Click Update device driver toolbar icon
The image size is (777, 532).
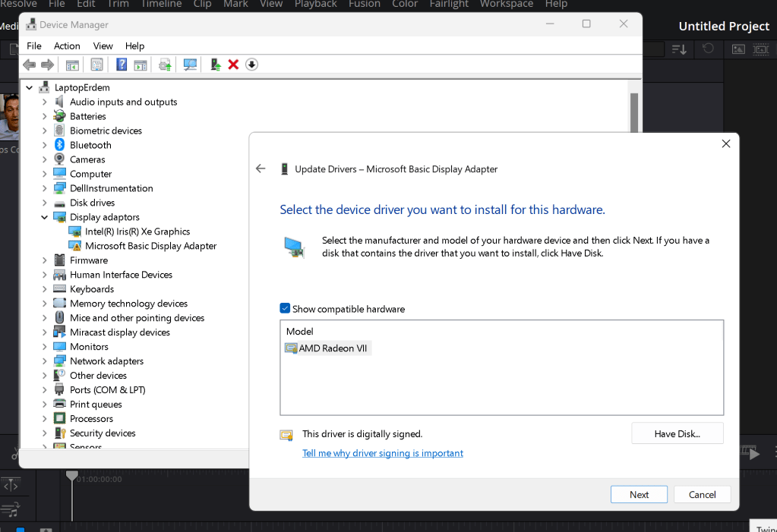tap(215, 65)
